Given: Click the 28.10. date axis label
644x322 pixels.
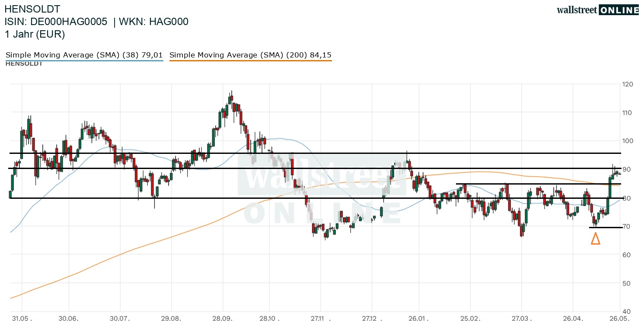Looking at the screenshot, I should click(269, 318).
